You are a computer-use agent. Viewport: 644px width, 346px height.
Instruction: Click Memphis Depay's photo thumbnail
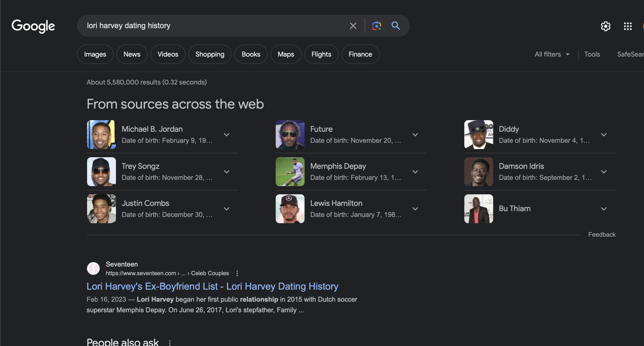[x=290, y=172]
